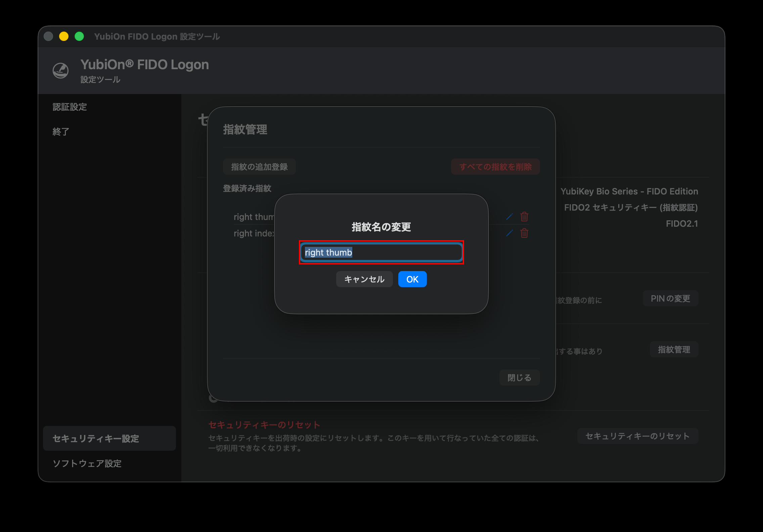Click the yellow minimize window button
Image resolution: width=763 pixels, height=532 pixels.
[64, 36]
